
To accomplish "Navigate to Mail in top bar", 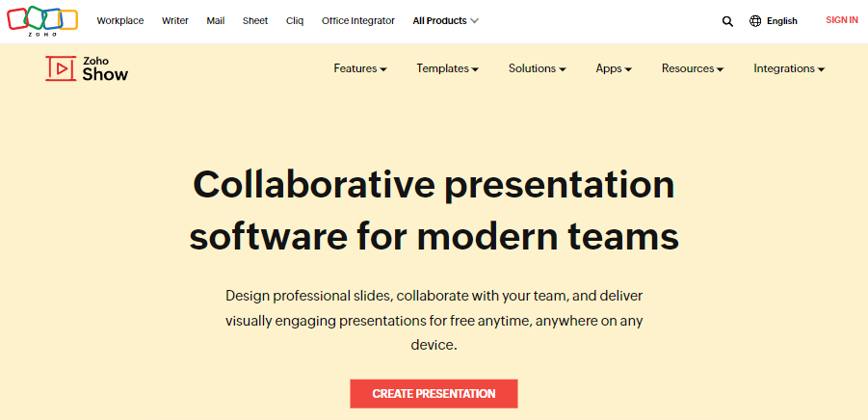I will click(x=216, y=21).
